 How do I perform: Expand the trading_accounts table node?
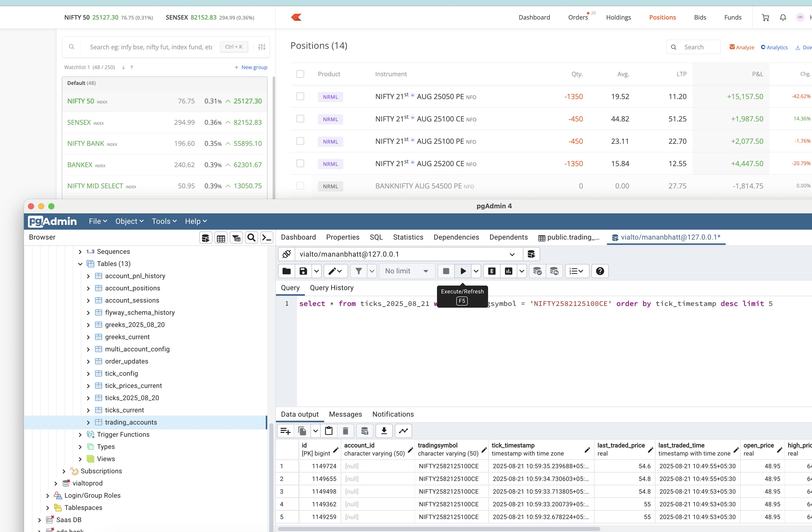click(x=88, y=423)
